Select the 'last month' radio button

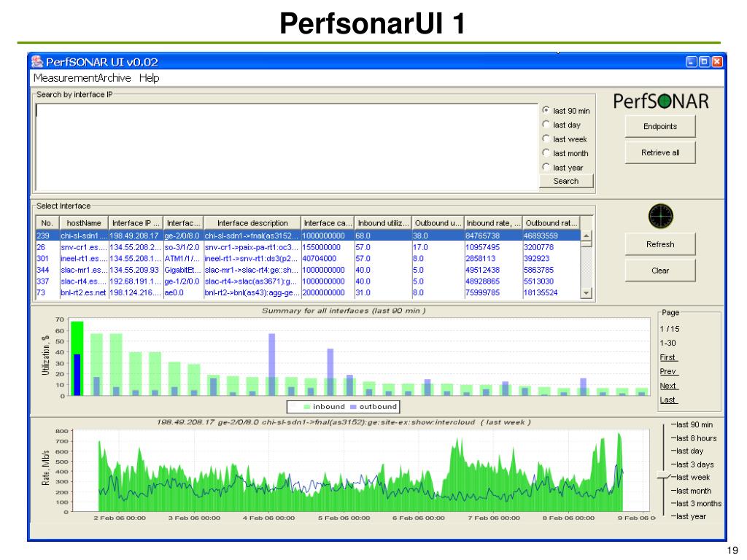[546, 153]
